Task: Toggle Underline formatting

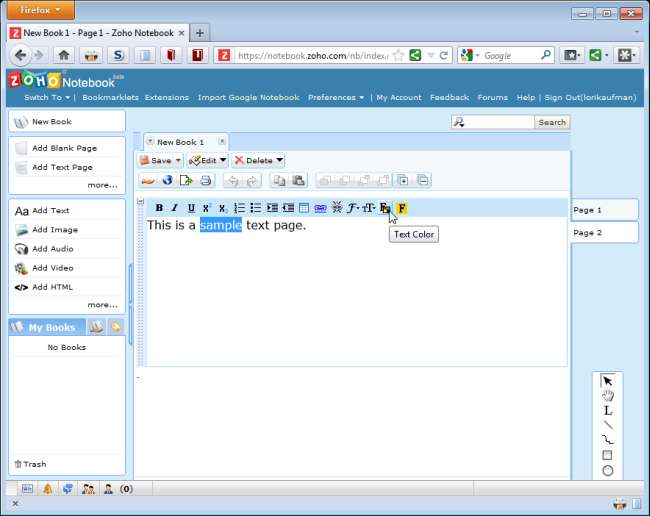Action: 191,208
